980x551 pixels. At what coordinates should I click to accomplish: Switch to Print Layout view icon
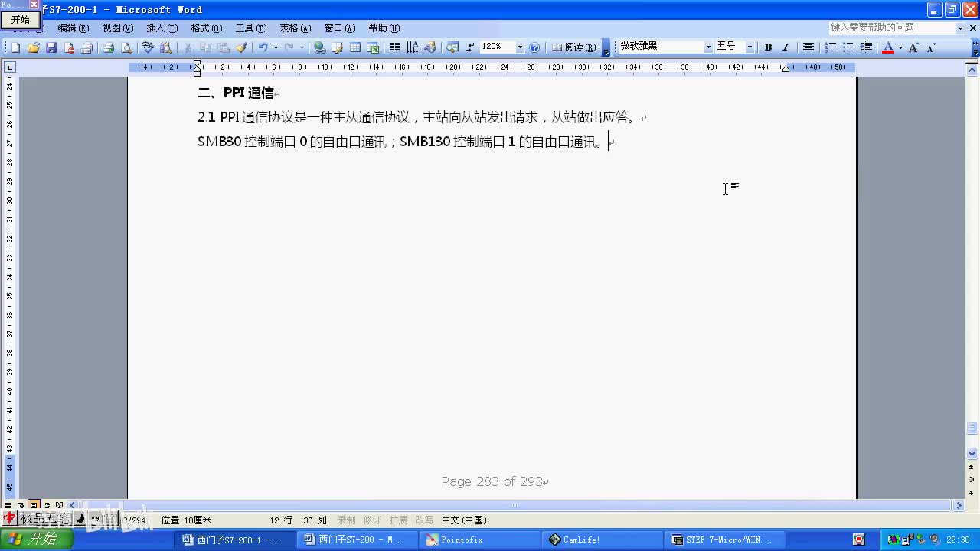pyautogui.click(x=34, y=505)
